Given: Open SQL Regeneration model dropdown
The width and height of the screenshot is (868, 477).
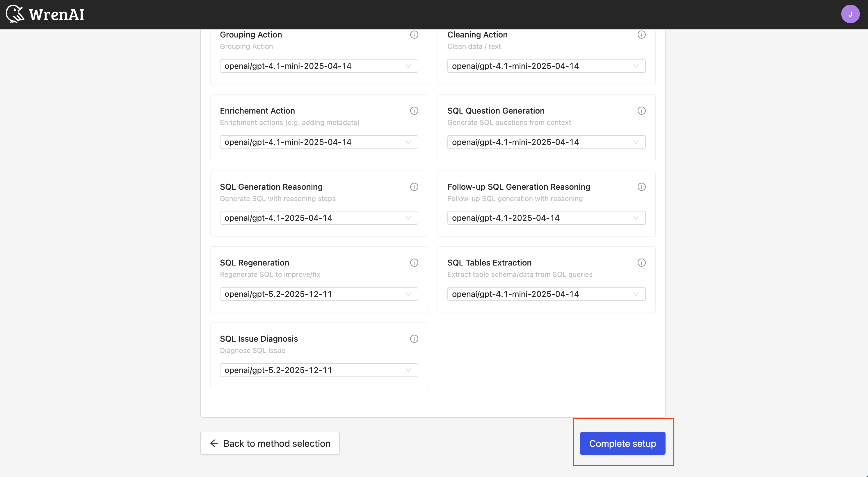Looking at the screenshot, I should [319, 294].
